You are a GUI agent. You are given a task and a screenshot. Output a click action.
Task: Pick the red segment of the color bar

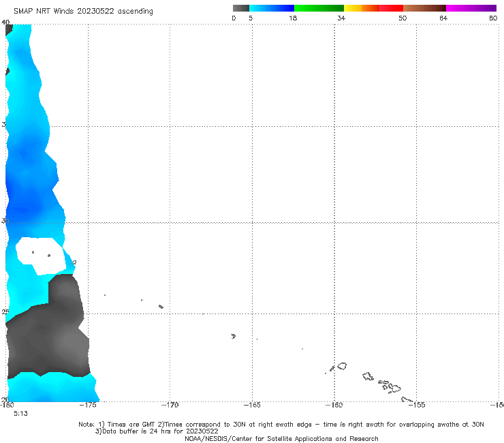coord(391,8)
